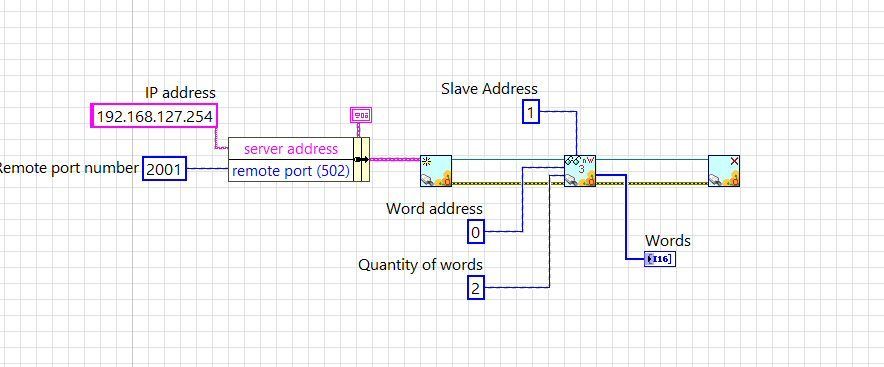Click the "Word address" label
The image size is (884, 367).
pos(434,209)
